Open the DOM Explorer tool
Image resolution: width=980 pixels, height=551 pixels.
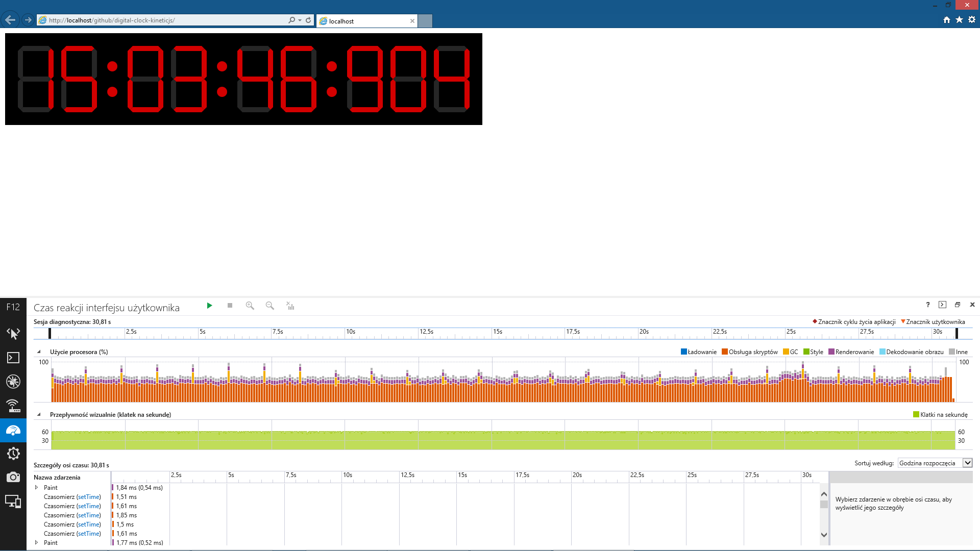pyautogui.click(x=13, y=334)
